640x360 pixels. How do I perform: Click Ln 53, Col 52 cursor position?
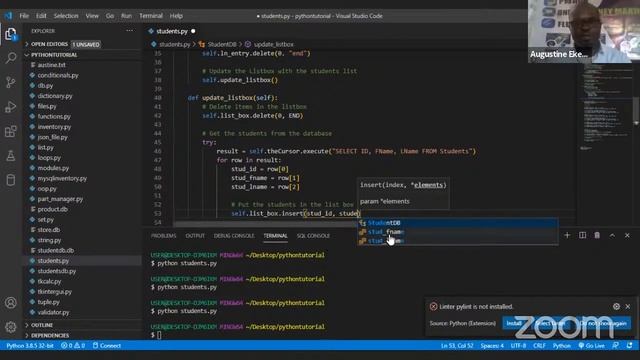pyautogui.click(x=457, y=346)
